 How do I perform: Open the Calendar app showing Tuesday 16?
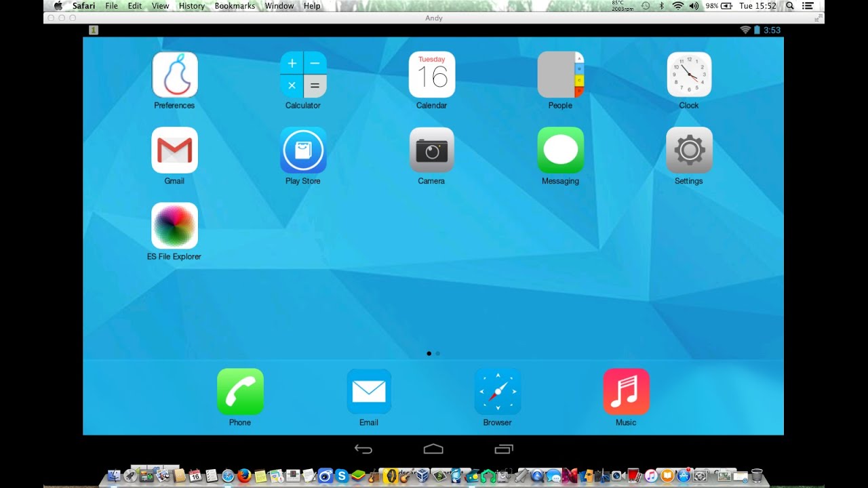click(x=431, y=75)
